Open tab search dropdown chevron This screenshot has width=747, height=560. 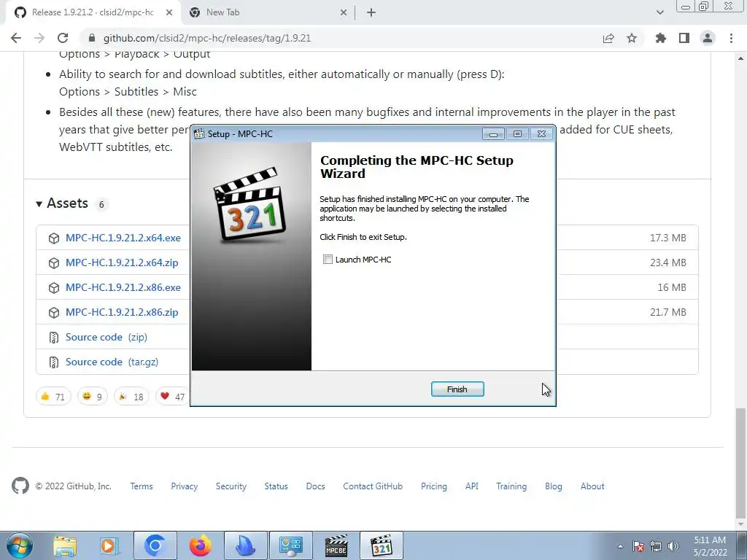click(659, 12)
